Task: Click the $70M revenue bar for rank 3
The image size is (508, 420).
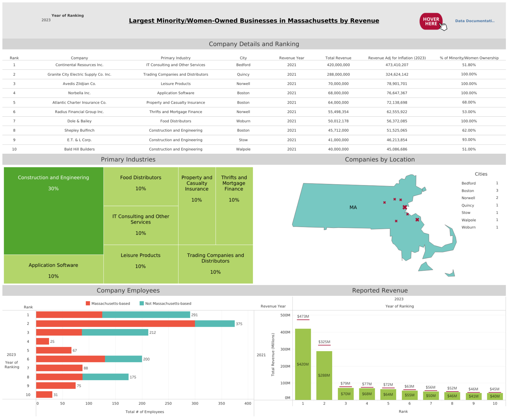Action: 345,394
